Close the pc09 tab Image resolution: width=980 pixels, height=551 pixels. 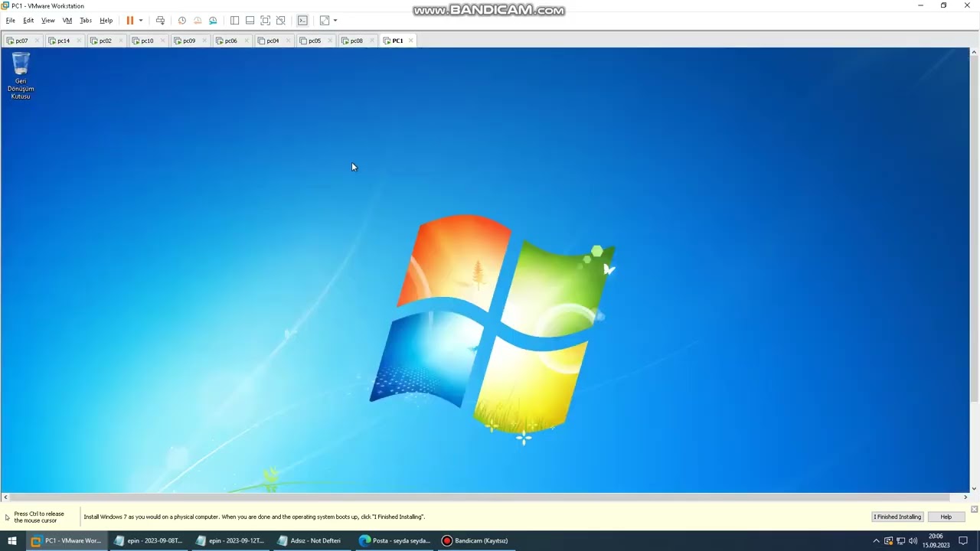pos(204,41)
